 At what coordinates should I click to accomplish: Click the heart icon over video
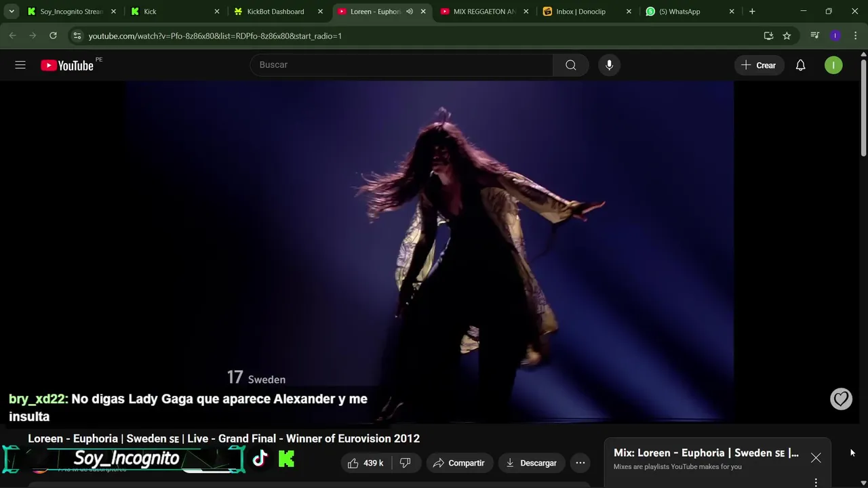coord(841,399)
